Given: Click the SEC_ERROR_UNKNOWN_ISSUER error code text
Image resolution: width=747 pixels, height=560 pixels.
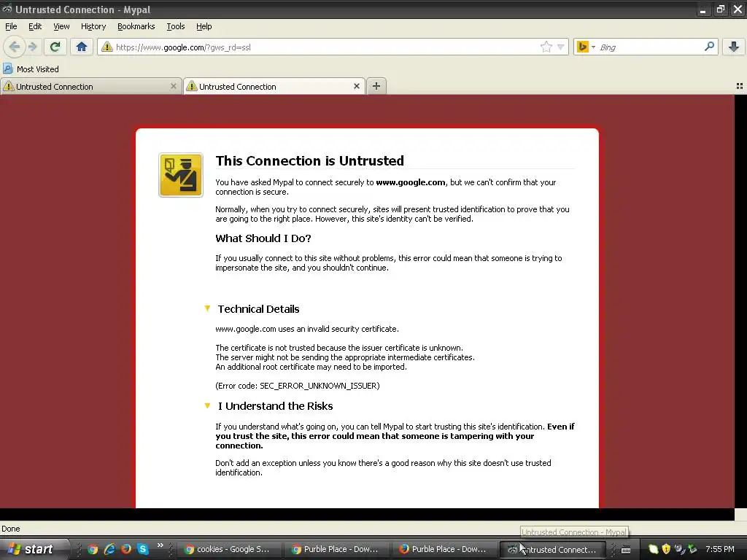Looking at the screenshot, I should (320, 386).
